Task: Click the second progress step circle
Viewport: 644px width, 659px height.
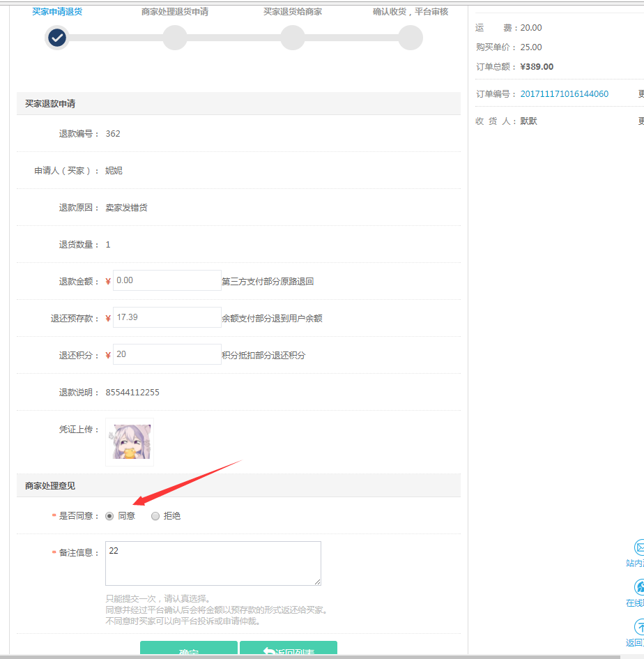Action: 175,38
